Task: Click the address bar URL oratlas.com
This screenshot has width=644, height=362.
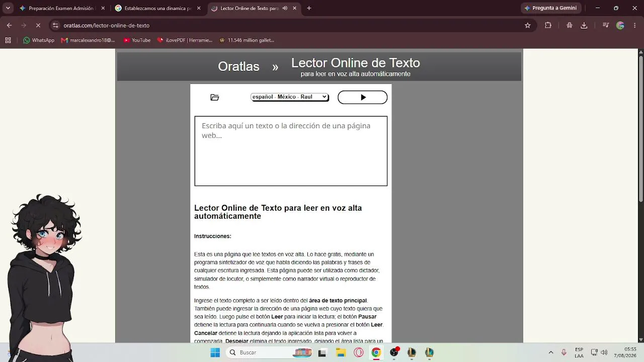Action: pyautogui.click(x=106, y=25)
